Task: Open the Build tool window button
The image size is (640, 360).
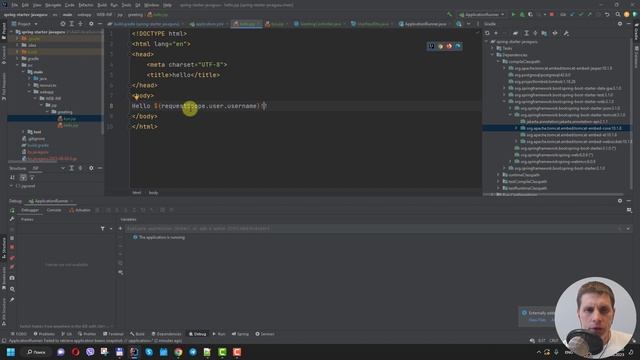Action: [138, 334]
